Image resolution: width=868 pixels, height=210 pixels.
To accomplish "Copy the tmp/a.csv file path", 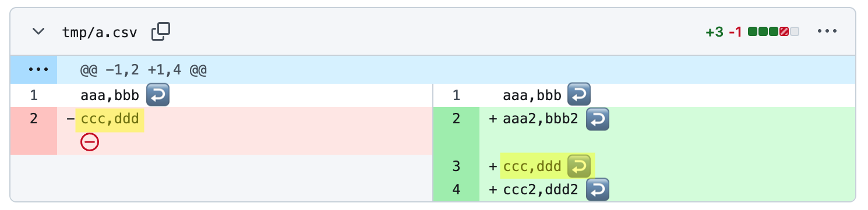I will click(x=160, y=32).
